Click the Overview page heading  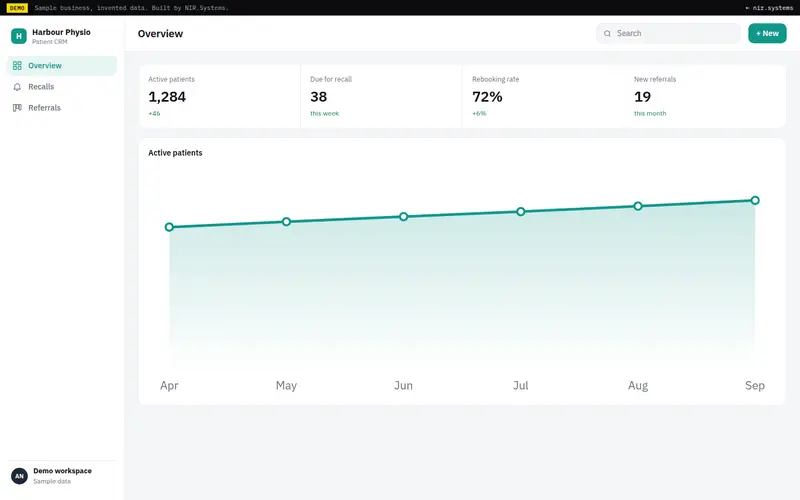tap(160, 34)
